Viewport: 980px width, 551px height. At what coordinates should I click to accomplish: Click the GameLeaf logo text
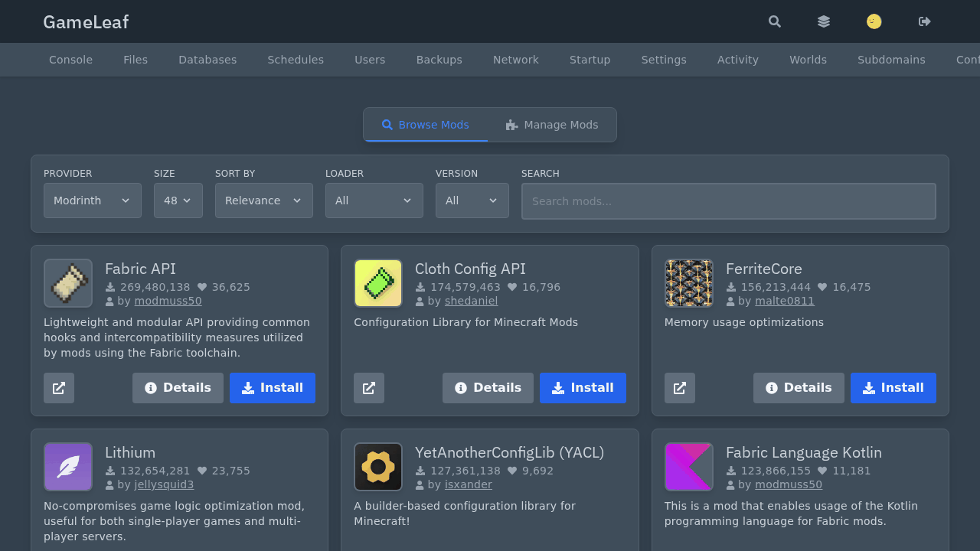click(x=86, y=22)
